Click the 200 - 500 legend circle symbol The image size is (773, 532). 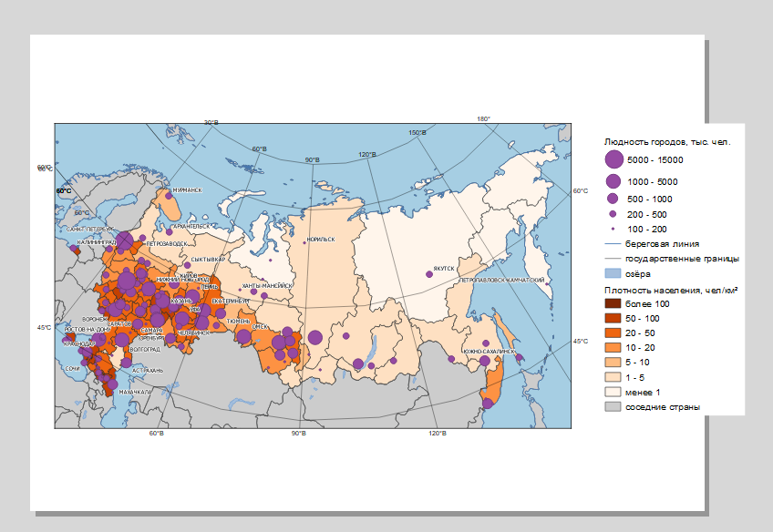[613, 214]
